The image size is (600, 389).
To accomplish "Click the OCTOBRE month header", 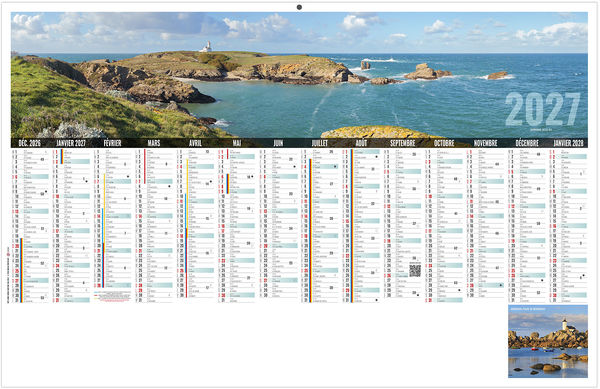I will [x=444, y=143].
